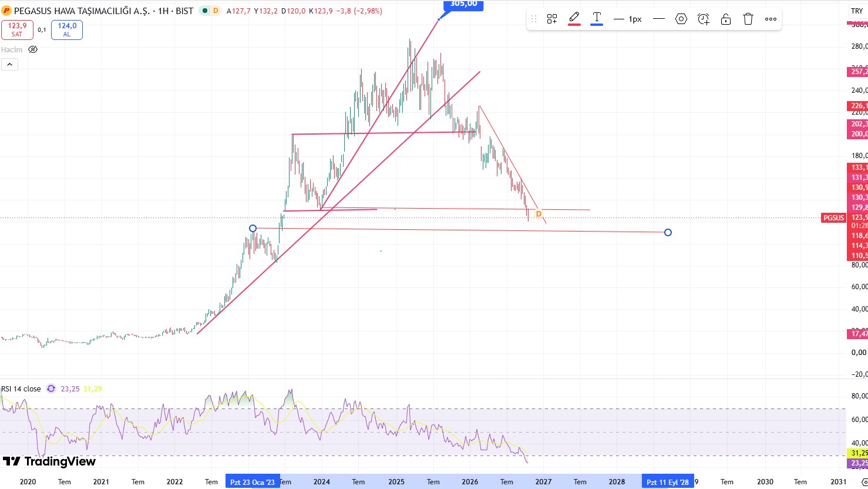Screen dimensions: 868x489
Task: Click the TRY currency selector
Action: (857, 11)
